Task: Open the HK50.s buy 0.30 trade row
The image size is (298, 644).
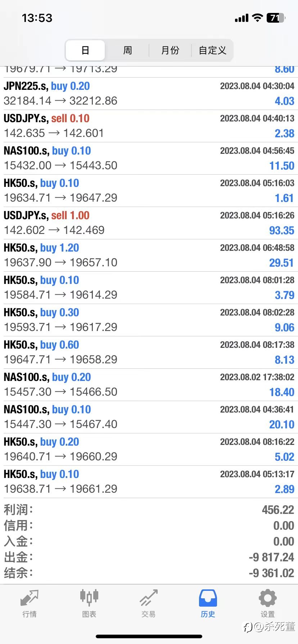Action: [x=149, y=320]
